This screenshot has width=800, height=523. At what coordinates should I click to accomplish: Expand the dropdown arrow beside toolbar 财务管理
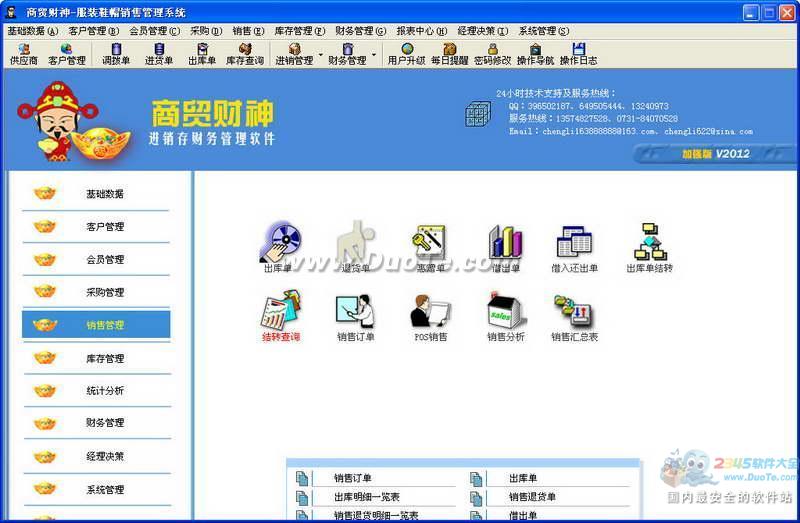point(374,54)
